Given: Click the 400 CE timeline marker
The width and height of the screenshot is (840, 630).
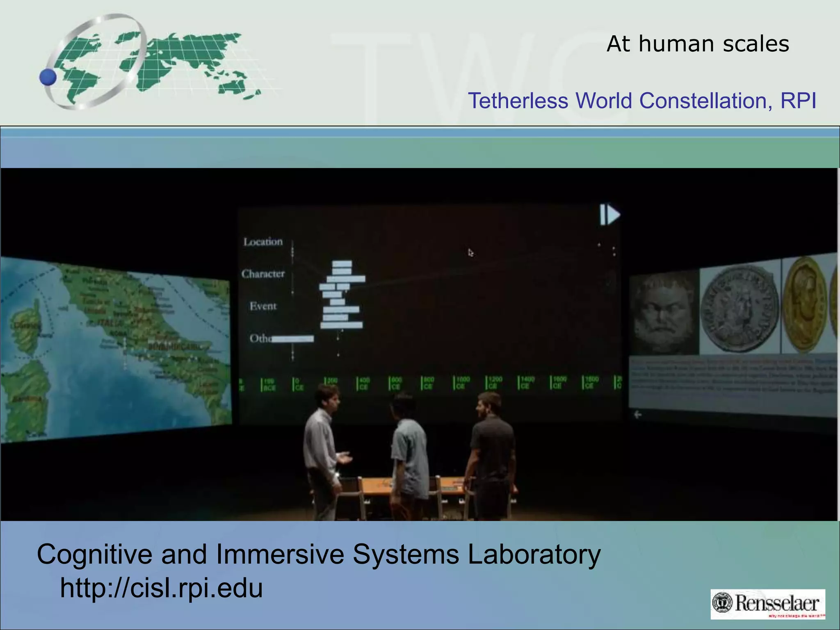Looking at the screenshot, I should tap(363, 384).
